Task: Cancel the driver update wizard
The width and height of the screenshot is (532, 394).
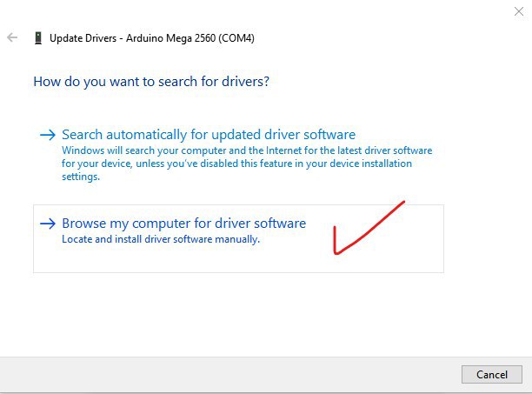Action: click(x=492, y=374)
